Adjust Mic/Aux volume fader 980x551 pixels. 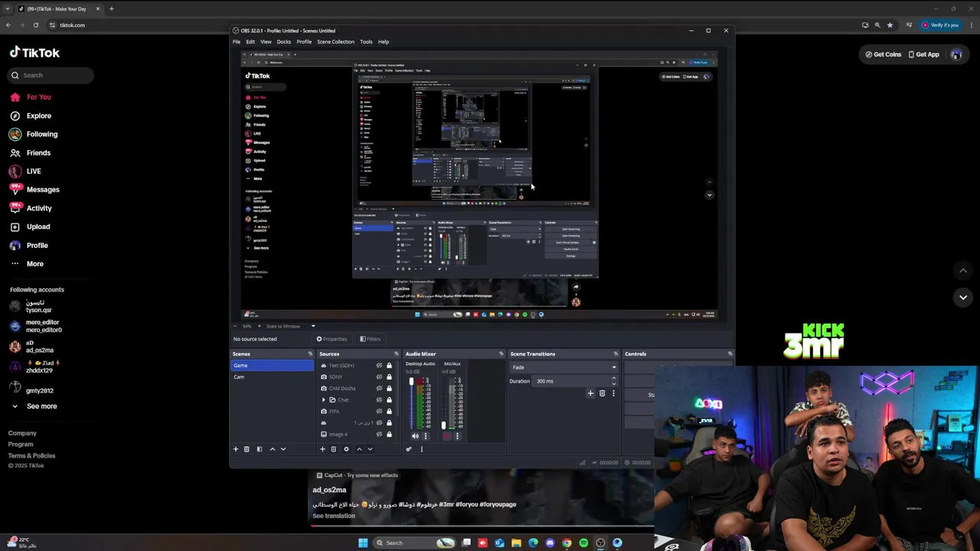pyautogui.click(x=443, y=425)
